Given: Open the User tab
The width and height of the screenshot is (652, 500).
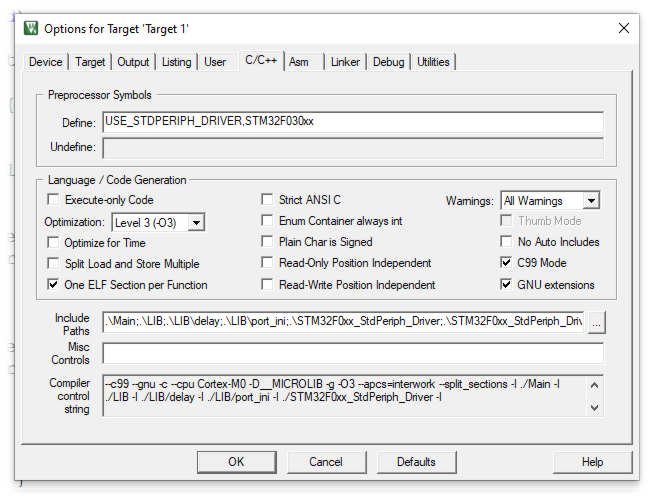Looking at the screenshot, I should pos(215,62).
